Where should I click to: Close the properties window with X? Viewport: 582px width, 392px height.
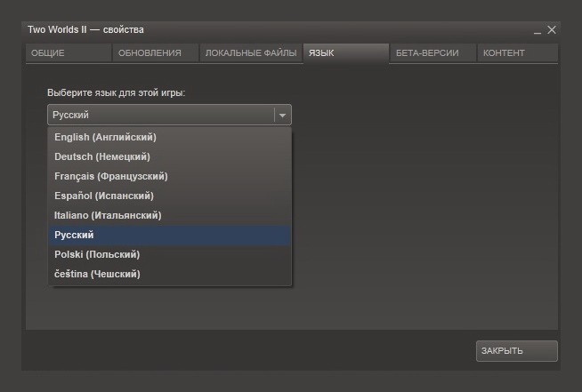552,29
